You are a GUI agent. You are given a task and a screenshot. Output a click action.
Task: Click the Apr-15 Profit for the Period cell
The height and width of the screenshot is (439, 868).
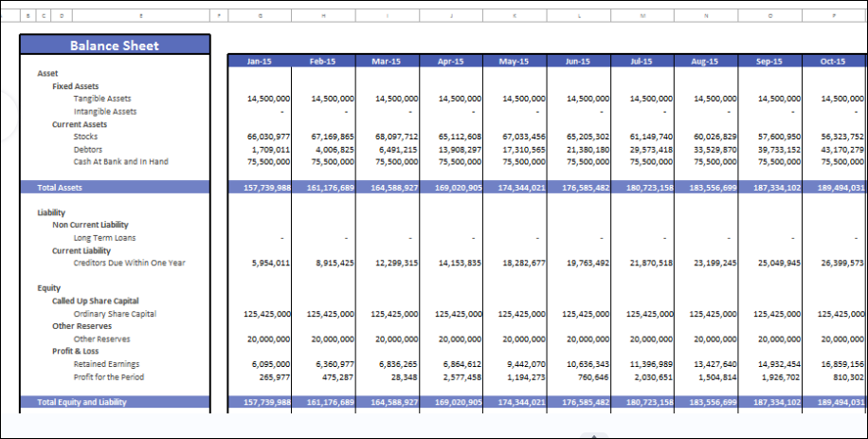click(461, 376)
